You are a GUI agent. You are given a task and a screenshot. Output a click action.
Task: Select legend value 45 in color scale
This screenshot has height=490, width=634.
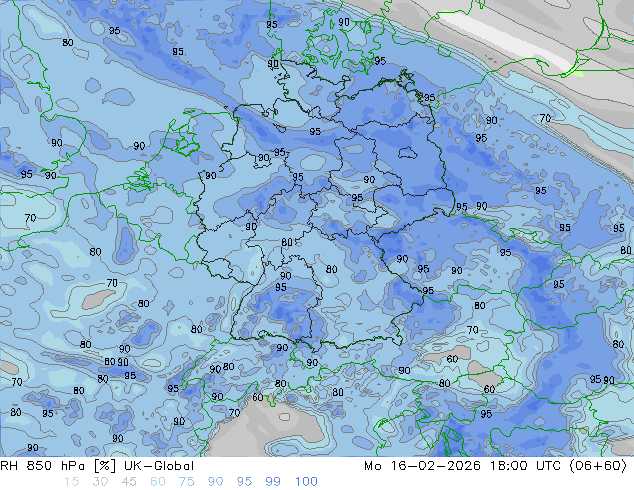click(x=129, y=482)
